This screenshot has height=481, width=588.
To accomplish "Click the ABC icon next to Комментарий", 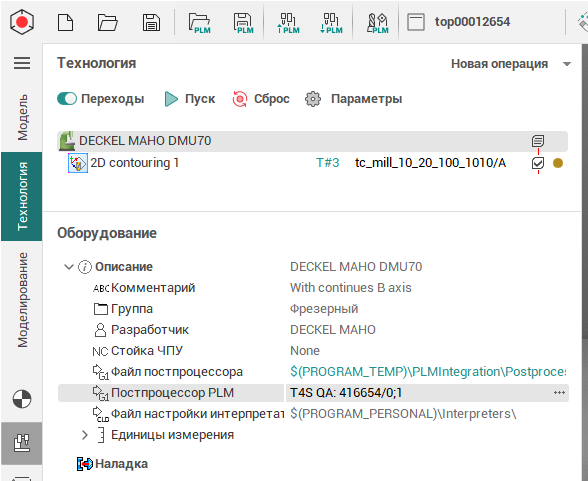I will pos(101,288).
